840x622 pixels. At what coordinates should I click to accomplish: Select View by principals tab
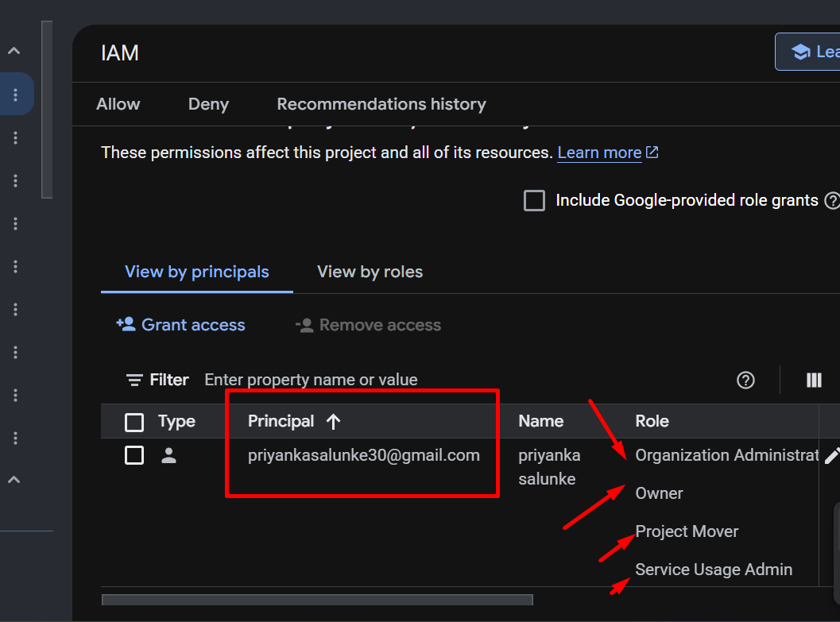(196, 272)
